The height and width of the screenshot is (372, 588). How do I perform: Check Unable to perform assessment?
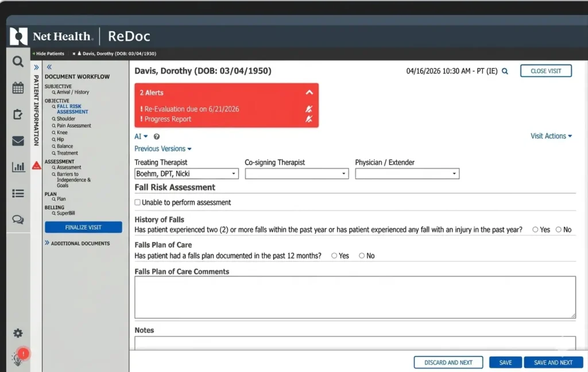click(x=138, y=202)
